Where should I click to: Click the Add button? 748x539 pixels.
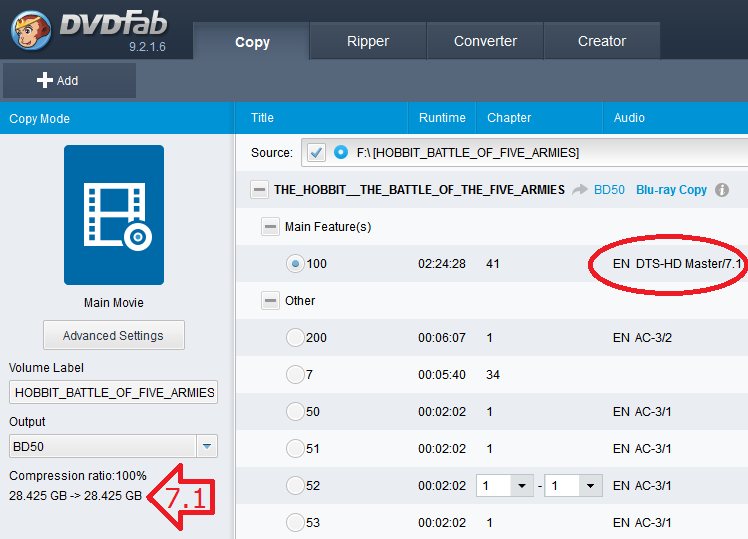[x=70, y=81]
